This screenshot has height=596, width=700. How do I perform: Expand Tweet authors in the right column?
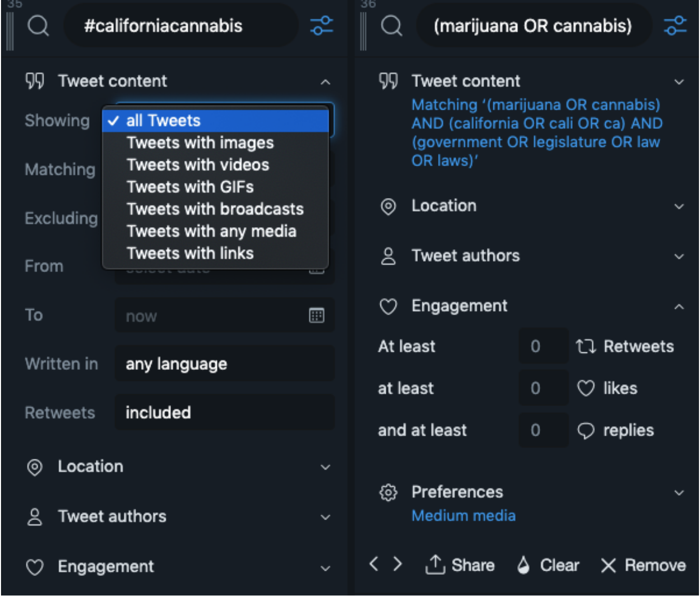tap(679, 256)
